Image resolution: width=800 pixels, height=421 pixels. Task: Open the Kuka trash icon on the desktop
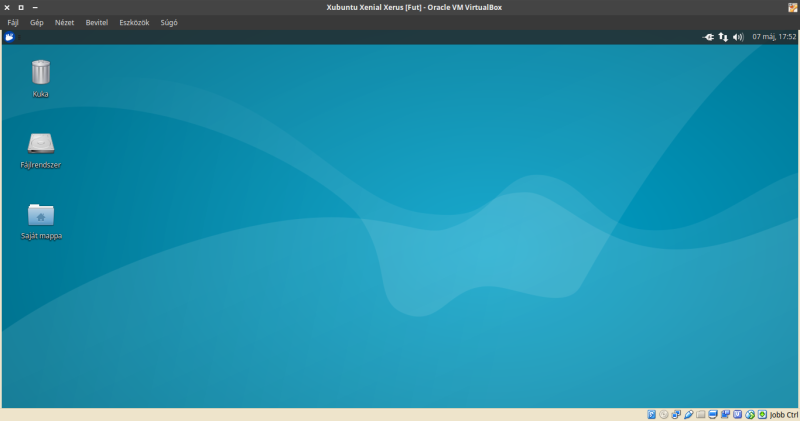tap(41, 72)
